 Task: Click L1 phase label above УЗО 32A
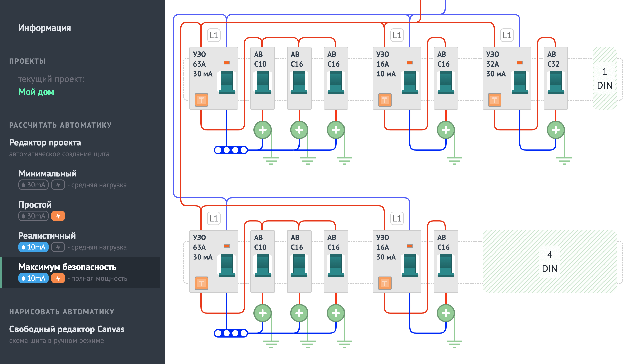coord(507,35)
